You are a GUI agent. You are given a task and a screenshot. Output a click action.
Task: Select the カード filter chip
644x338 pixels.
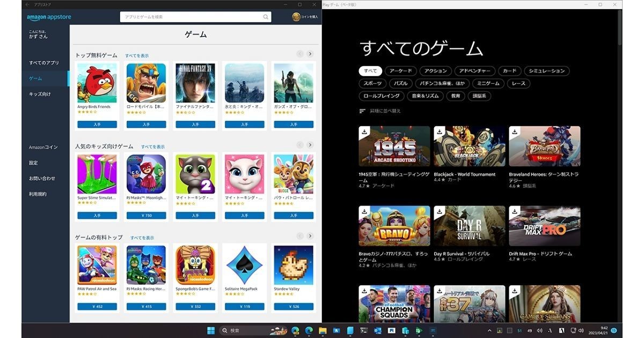coord(510,71)
